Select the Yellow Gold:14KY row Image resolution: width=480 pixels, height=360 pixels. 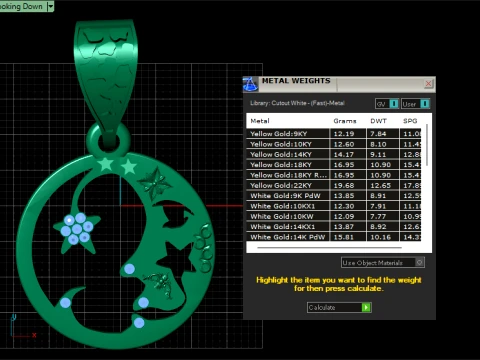point(334,154)
